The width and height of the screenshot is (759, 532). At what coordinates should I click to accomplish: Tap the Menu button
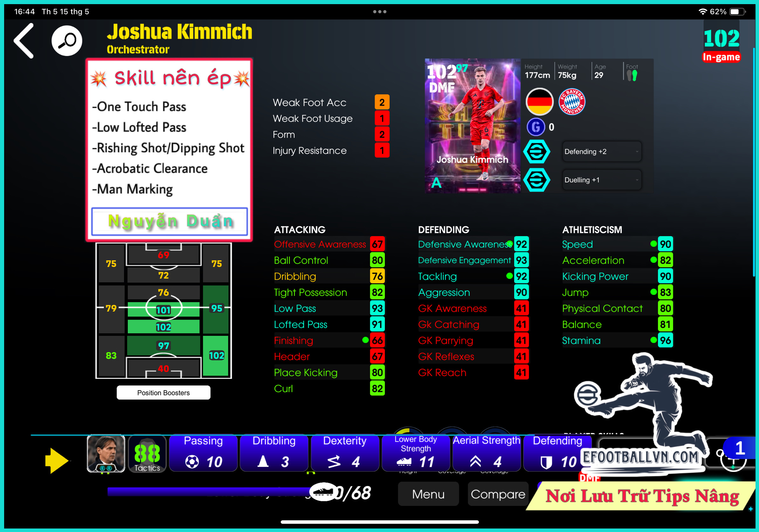click(x=428, y=494)
